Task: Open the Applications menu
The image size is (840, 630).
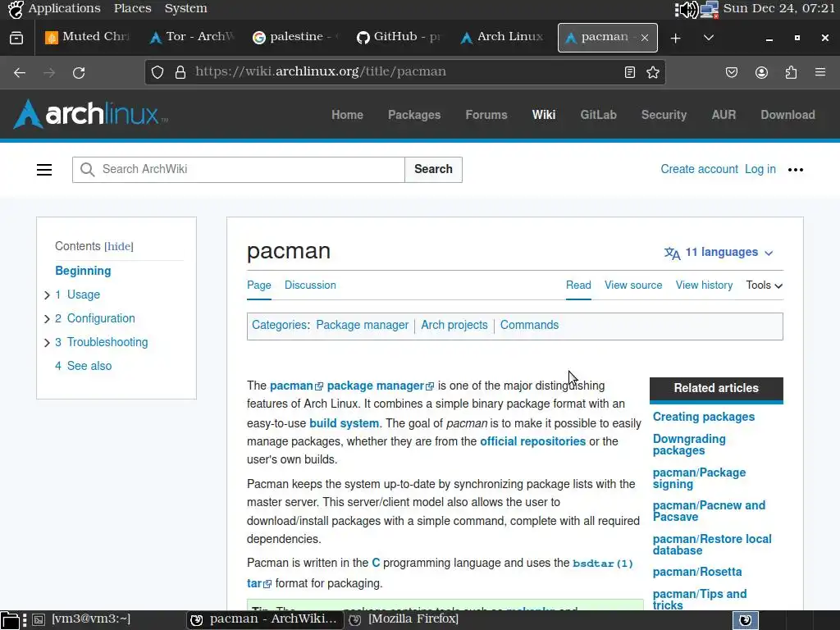Action: [x=64, y=8]
